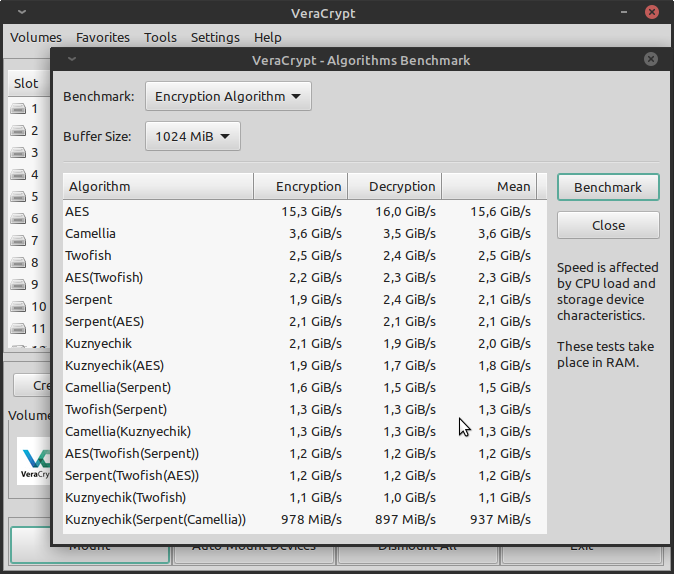Close the Algorithms Benchmark dialog with X
The height and width of the screenshot is (574, 674).
(x=651, y=59)
